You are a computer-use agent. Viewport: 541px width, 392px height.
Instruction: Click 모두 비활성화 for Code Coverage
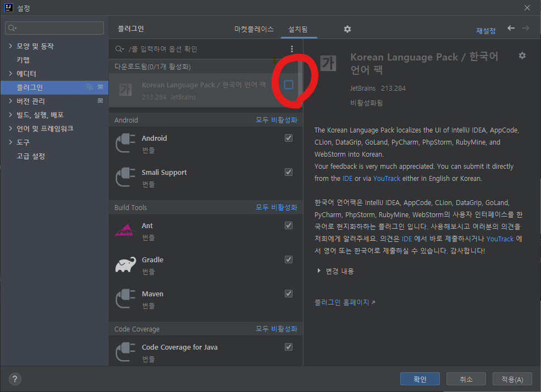(277, 329)
